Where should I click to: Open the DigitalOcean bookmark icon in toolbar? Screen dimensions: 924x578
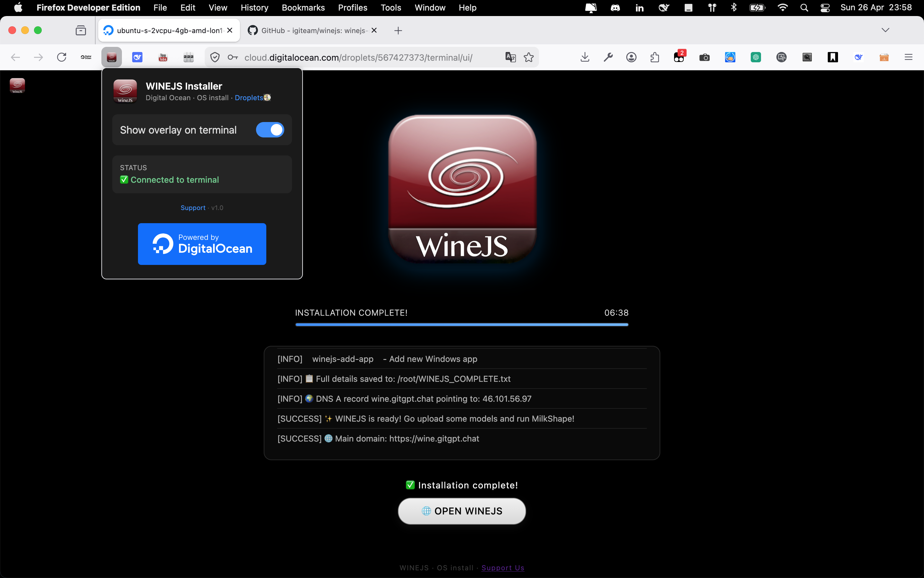click(86, 57)
